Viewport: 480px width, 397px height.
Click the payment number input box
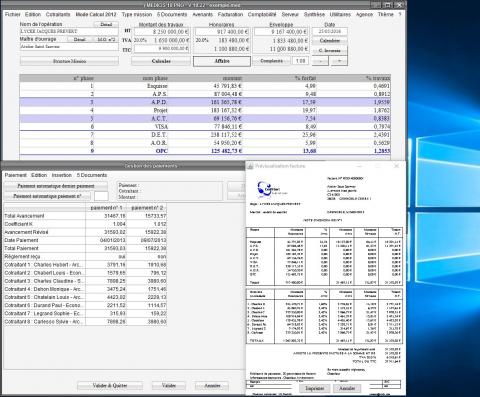coord(101,196)
